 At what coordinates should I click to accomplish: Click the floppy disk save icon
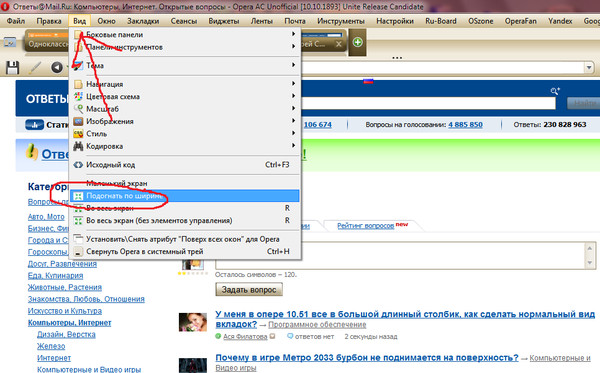(12, 68)
